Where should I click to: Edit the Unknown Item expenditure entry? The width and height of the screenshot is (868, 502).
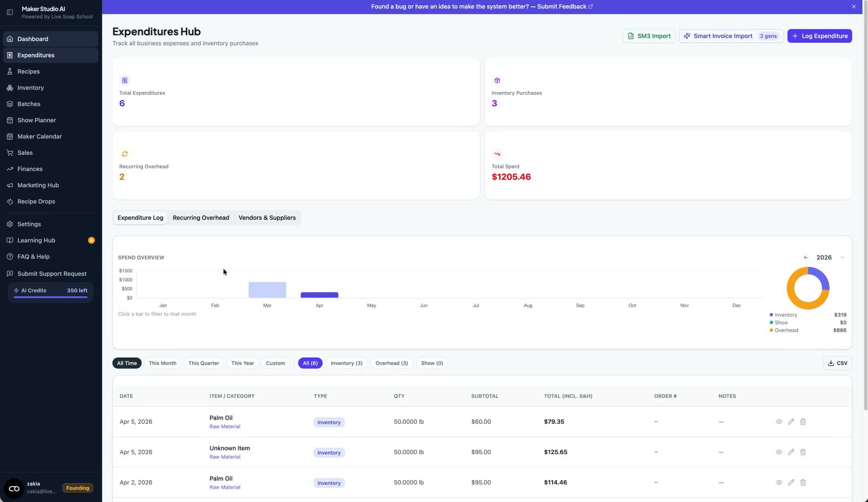coord(791,452)
